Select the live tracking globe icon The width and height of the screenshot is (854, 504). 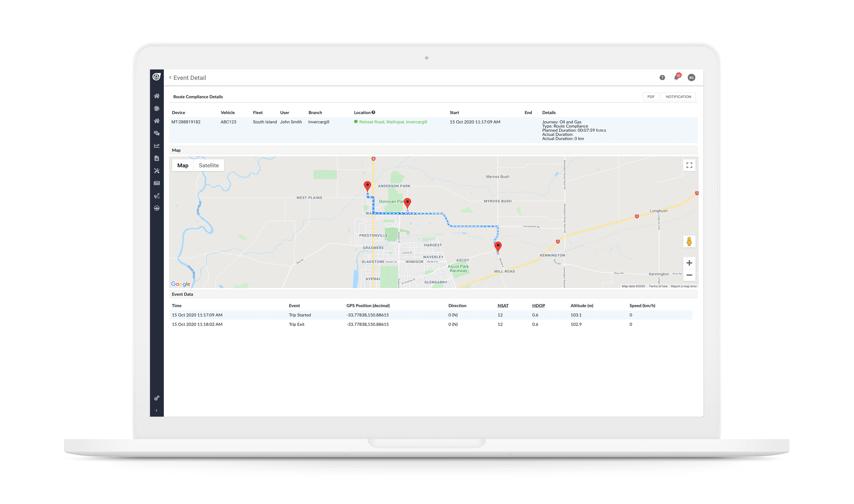[157, 109]
